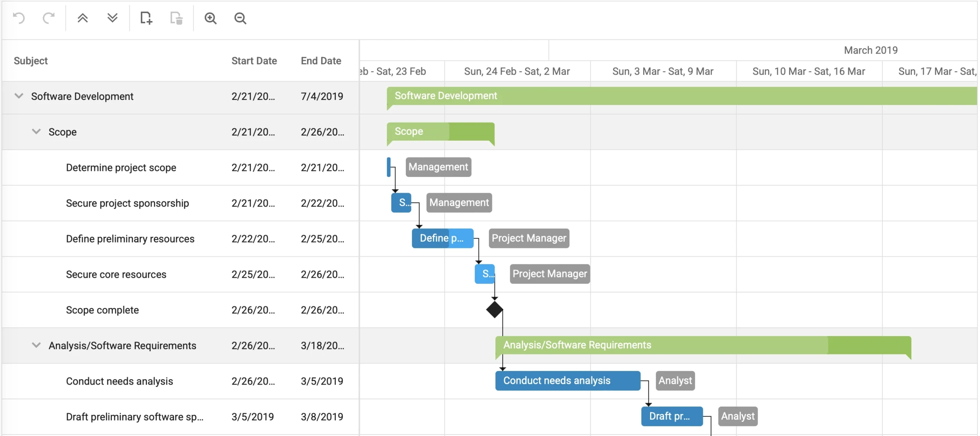This screenshot has height=436, width=980.
Task: Collapse the Analysis/Software Requirements group
Action: pyautogui.click(x=36, y=345)
